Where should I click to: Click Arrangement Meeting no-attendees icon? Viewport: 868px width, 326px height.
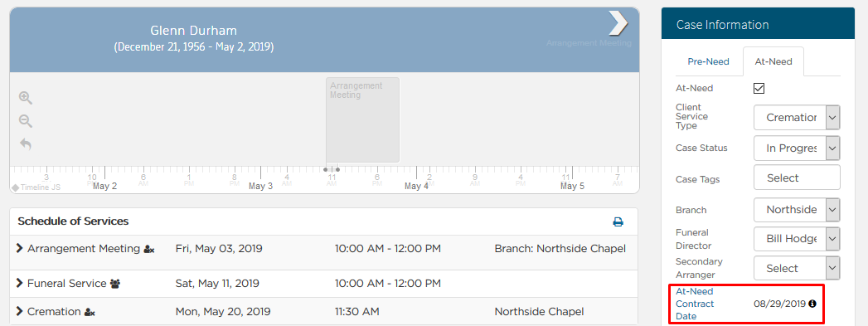149,250
